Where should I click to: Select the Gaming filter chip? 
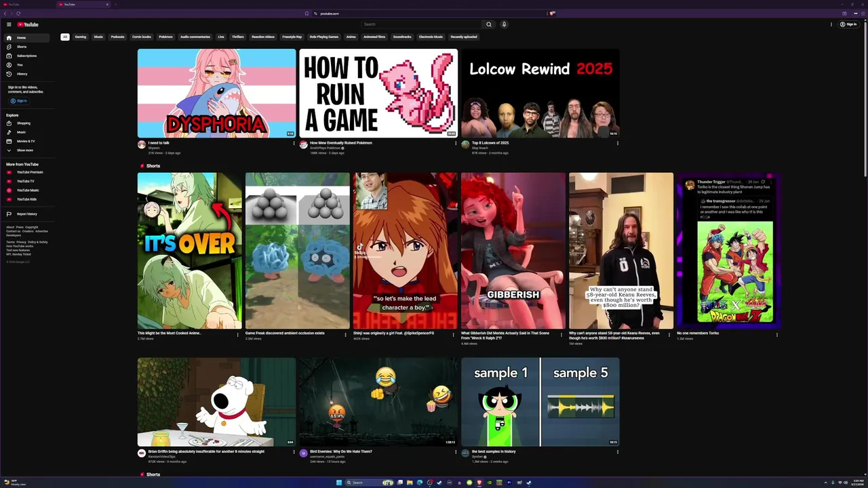click(x=81, y=37)
